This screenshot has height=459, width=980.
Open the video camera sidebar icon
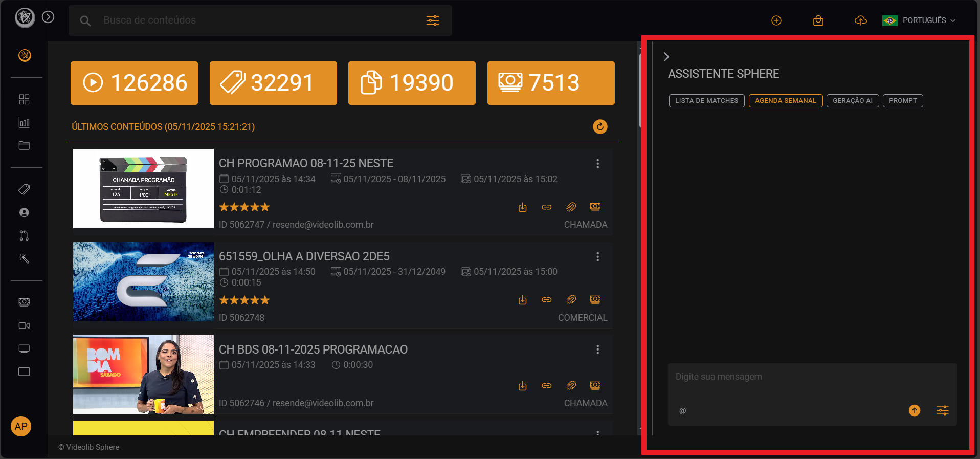(24, 325)
